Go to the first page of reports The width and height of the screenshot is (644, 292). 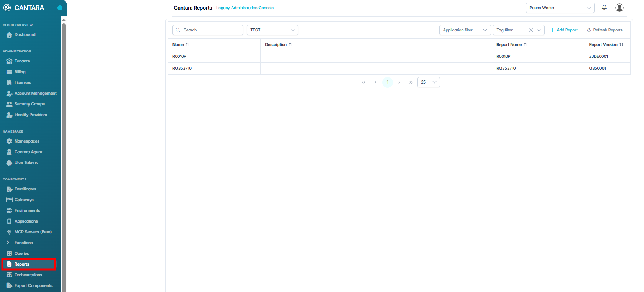click(364, 82)
